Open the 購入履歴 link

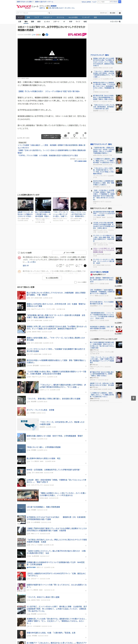click(112, 13)
